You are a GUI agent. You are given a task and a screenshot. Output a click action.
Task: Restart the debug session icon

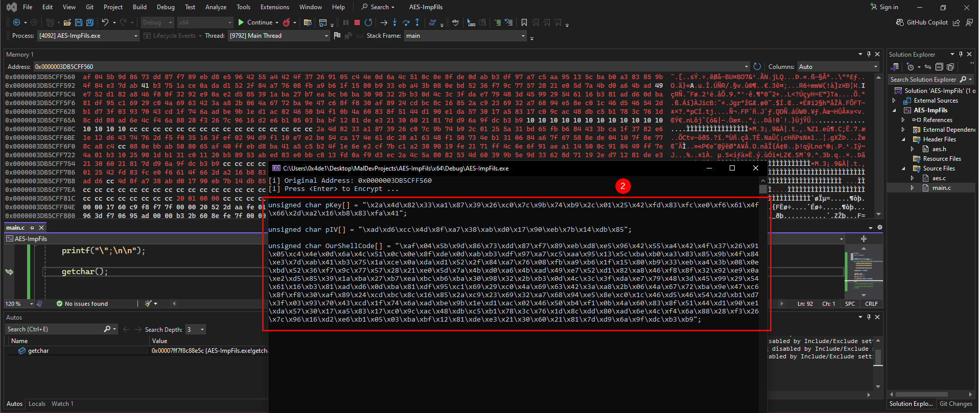(368, 22)
